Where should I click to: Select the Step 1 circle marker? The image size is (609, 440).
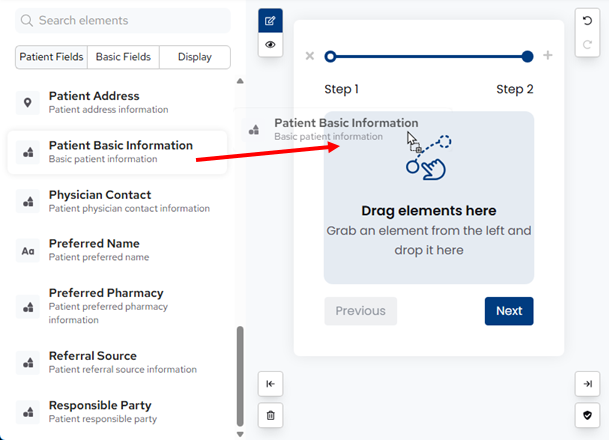click(331, 57)
